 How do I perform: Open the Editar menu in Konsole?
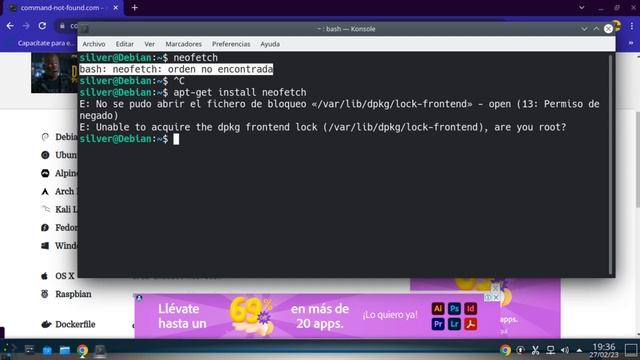point(124,44)
